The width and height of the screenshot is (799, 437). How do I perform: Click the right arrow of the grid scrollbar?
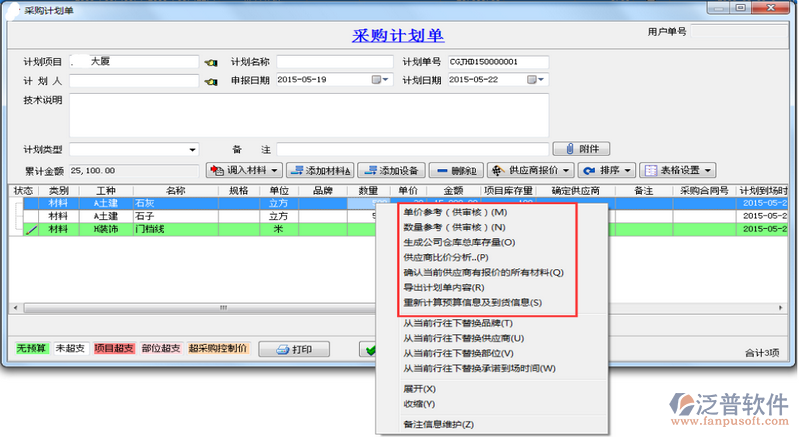[x=780, y=308]
